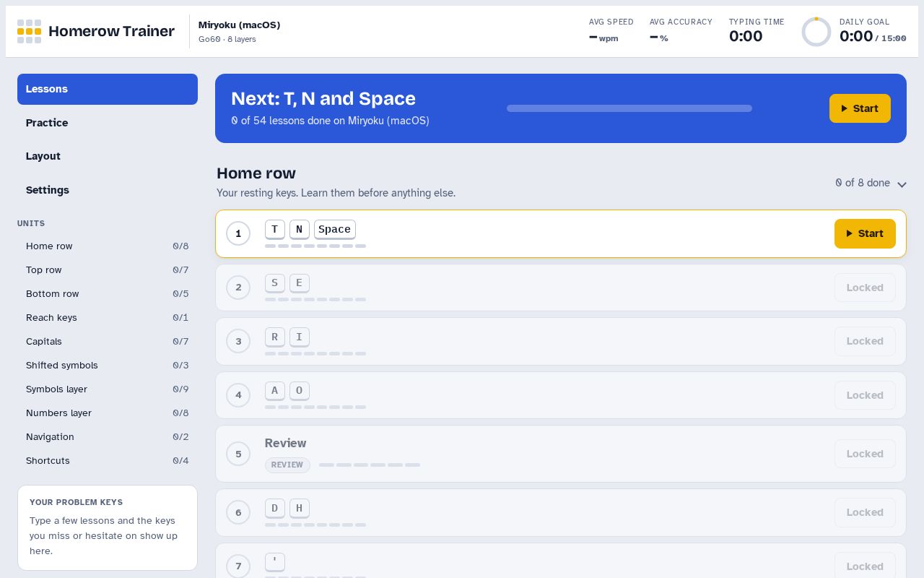Click the daily goal progress ring

816,32
